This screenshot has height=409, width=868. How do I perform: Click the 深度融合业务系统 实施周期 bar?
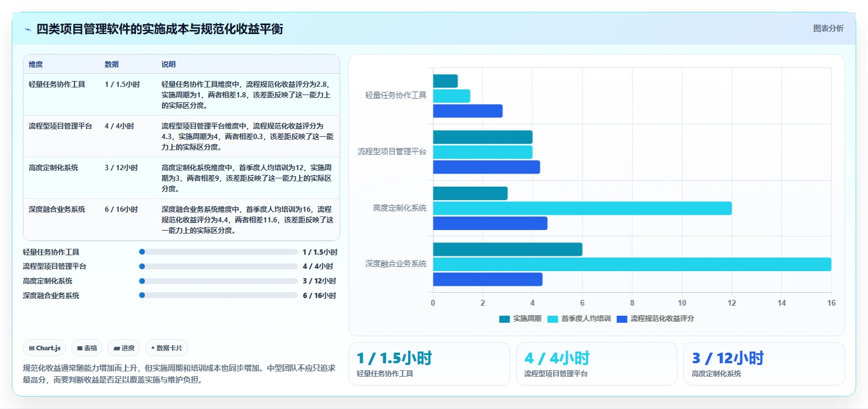pyautogui.click(x=508, y=249)
